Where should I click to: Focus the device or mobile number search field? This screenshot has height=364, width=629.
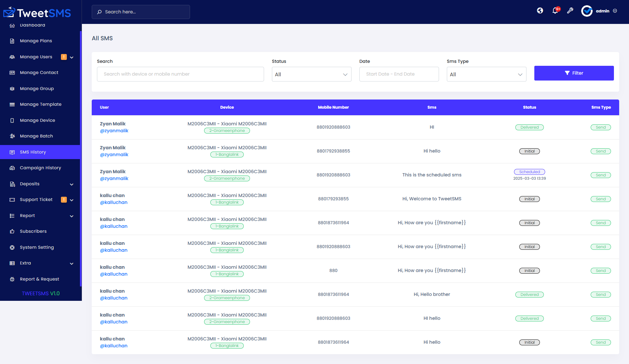tap(180, 74)
